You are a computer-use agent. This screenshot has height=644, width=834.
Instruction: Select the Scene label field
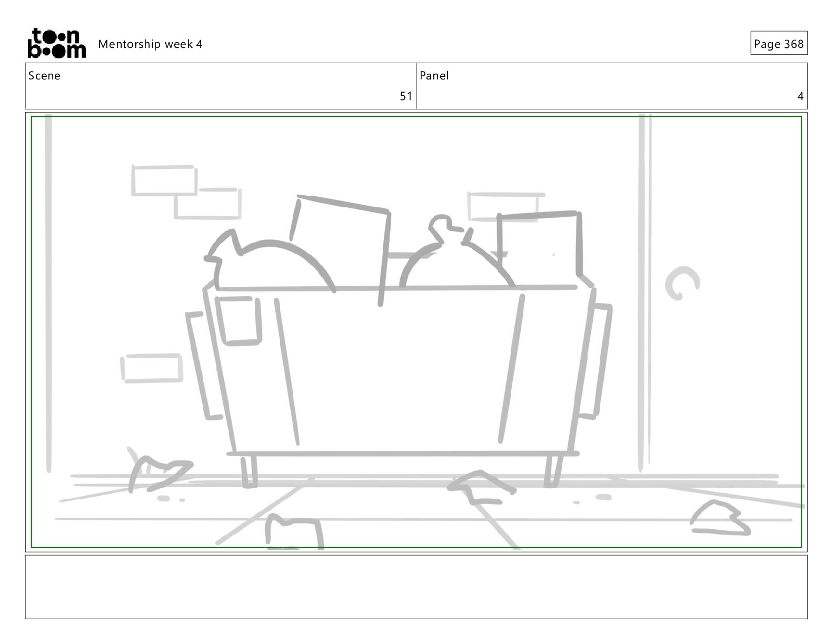221,86
